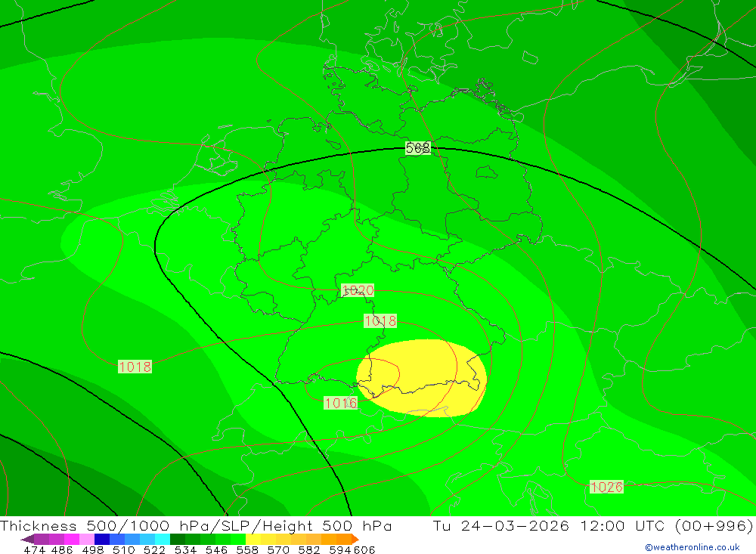Click the orange right arrow of the legend
Viewport: 756px width, 554px height.
(x=356, y=539)
